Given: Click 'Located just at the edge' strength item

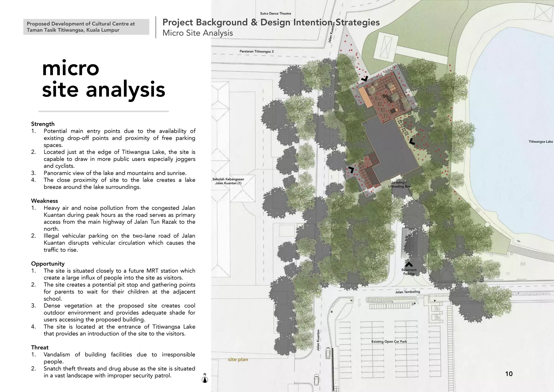Looking at the screenshot, I should click(113, 159).
